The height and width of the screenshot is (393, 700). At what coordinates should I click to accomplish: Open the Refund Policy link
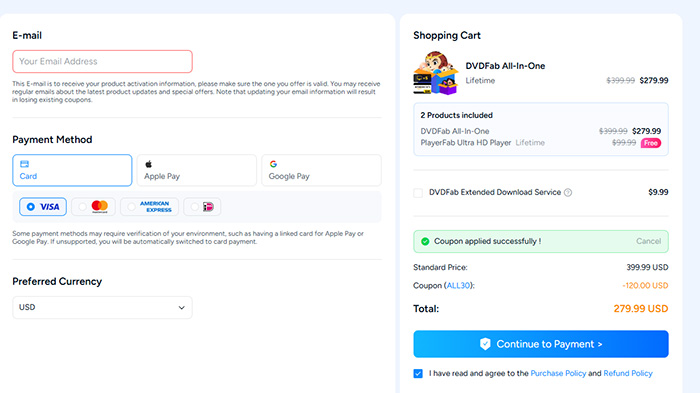point(628,373)
